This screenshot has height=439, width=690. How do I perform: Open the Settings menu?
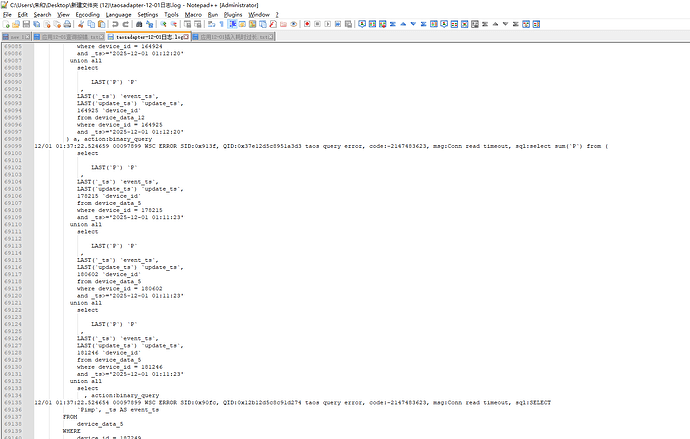pos(147,16)
